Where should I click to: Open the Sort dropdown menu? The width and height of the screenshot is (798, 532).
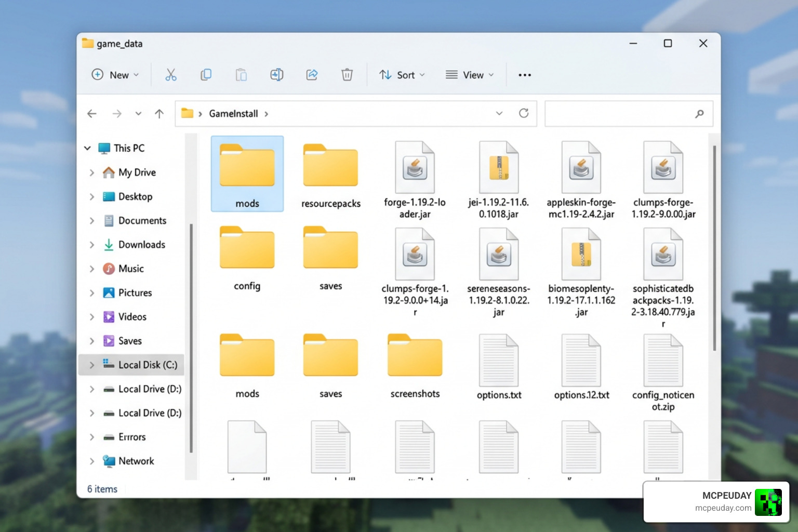tap(402, 75)
